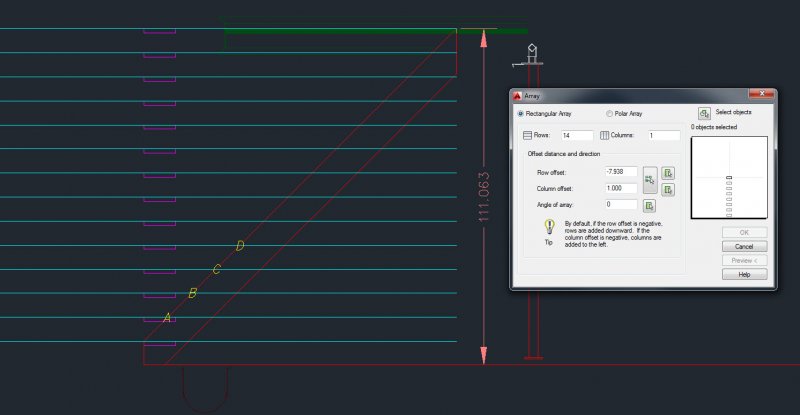Click the Columns grid icon

tap(605, 135)
